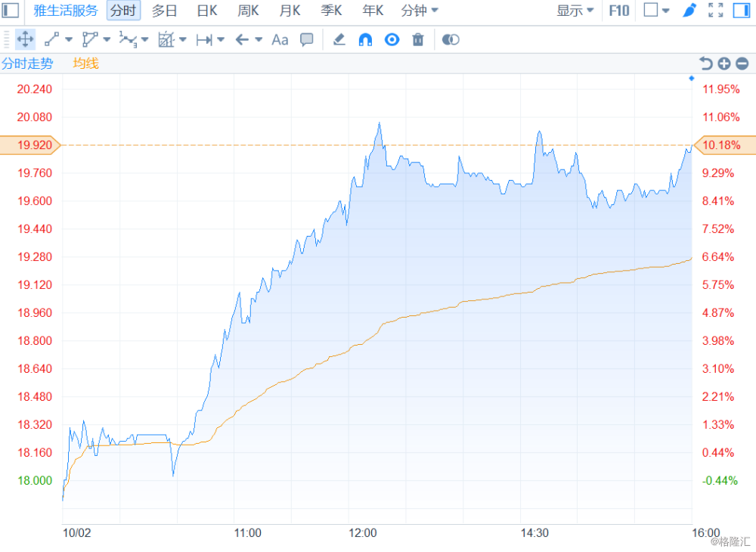Click the trash icon to delete drawings
The height and width of the screenshot is (552, 756).
coord(418,39)
